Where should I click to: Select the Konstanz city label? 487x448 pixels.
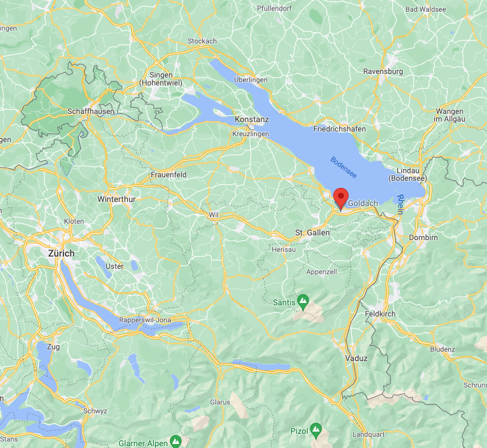[252, 119]
